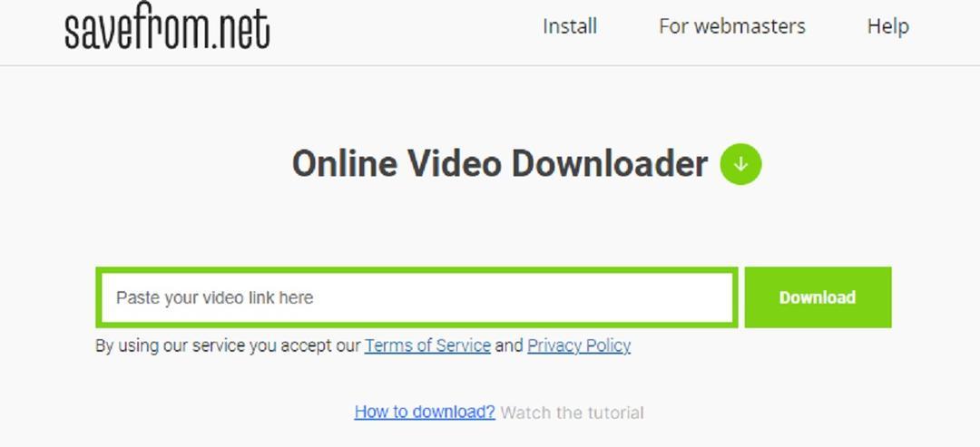
Task: Open the Terms of Service link
Action: point(427,345)
